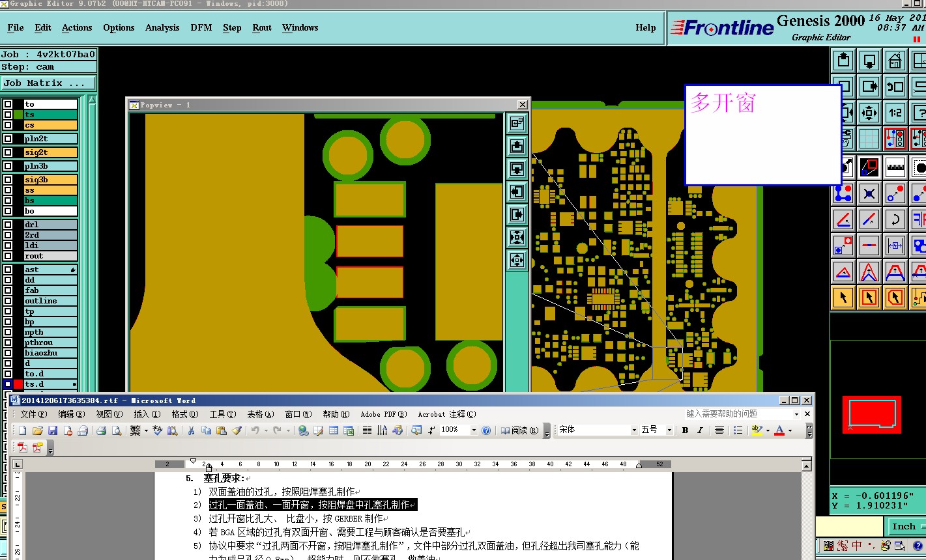This screenshot has width=926, height=560.
Task: Open the Word zoom 100% dropdown
Action: coord(473,430)
